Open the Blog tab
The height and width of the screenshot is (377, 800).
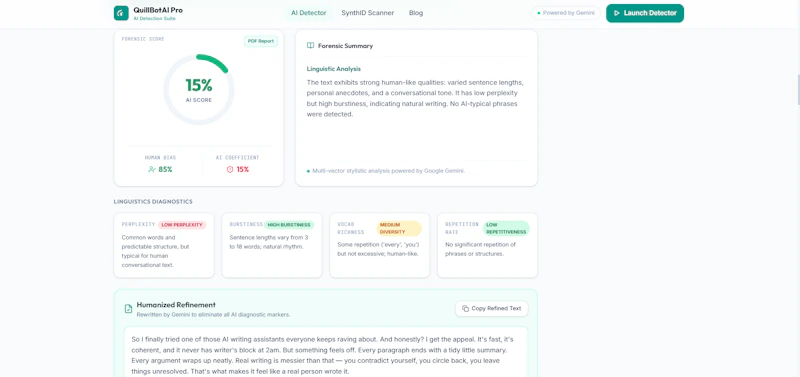tap(416, 13)
